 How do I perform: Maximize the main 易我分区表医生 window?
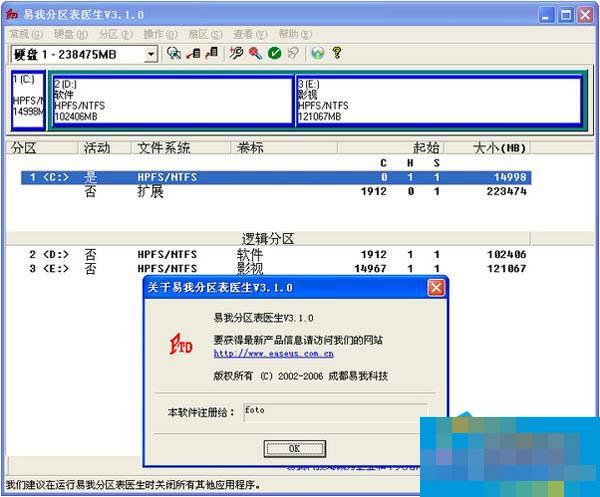tap(566, 15)
